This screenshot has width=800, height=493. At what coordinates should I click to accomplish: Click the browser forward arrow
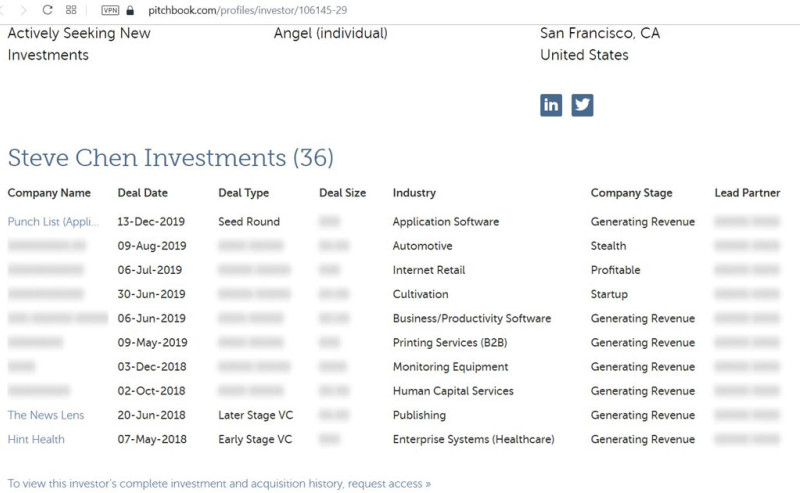click(x=23, y=10)
